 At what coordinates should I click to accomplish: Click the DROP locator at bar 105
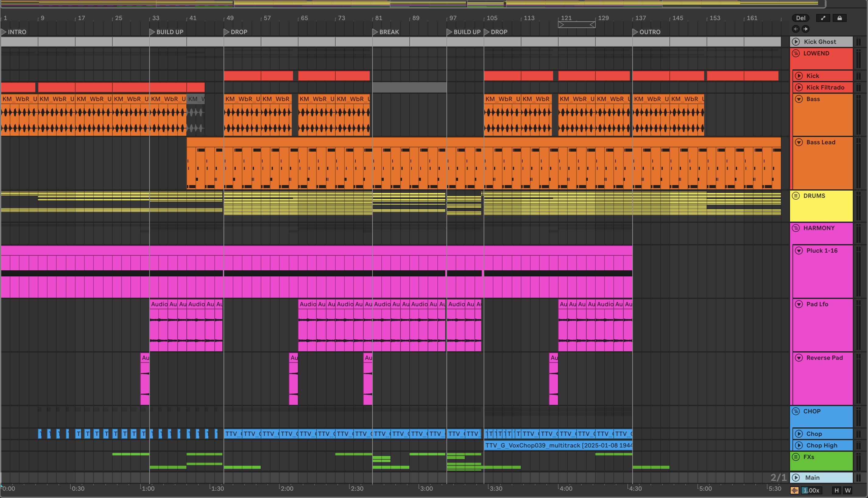pos(496,32)
